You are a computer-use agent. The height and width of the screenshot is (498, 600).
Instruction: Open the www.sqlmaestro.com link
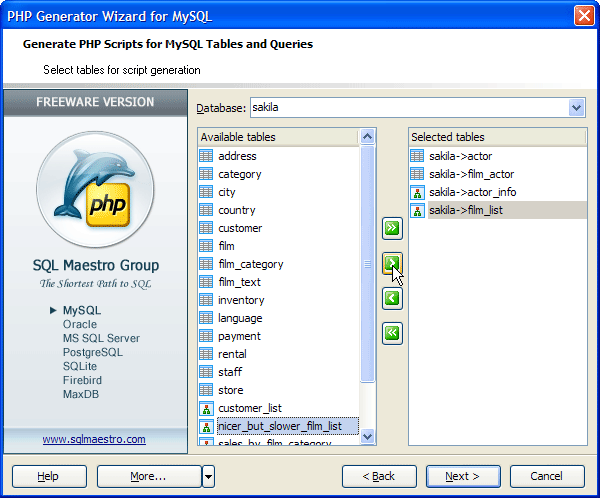coord(94,439)
